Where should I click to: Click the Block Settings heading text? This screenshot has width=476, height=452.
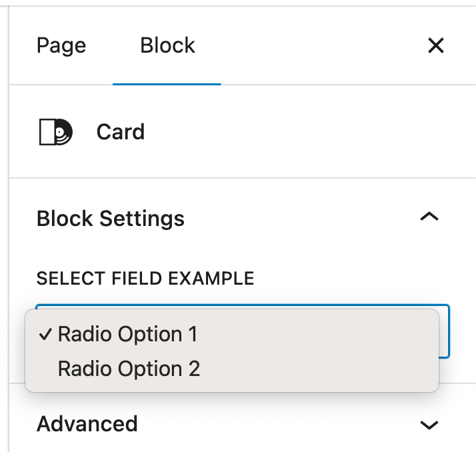pyautogui.click(x=111, y=219)
